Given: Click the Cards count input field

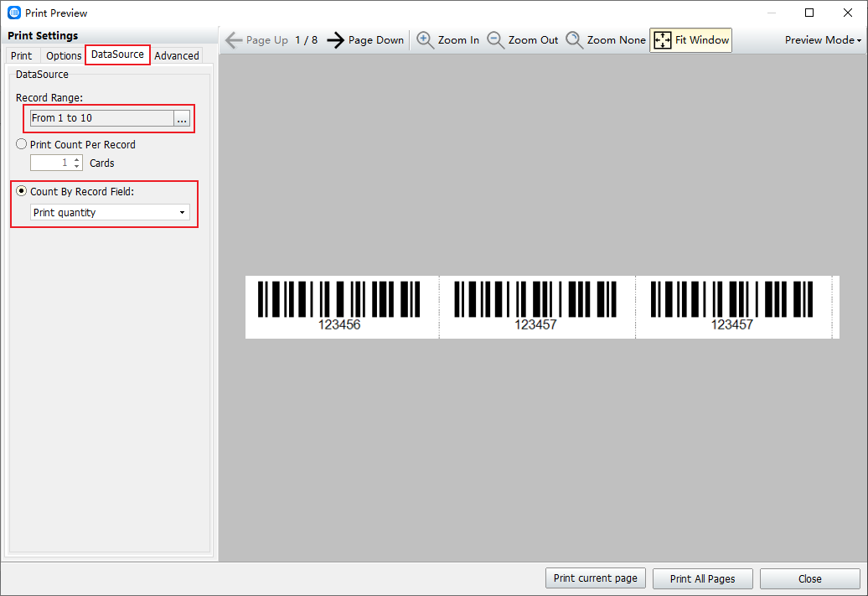Looking at the screenshot, I should 51,163.
